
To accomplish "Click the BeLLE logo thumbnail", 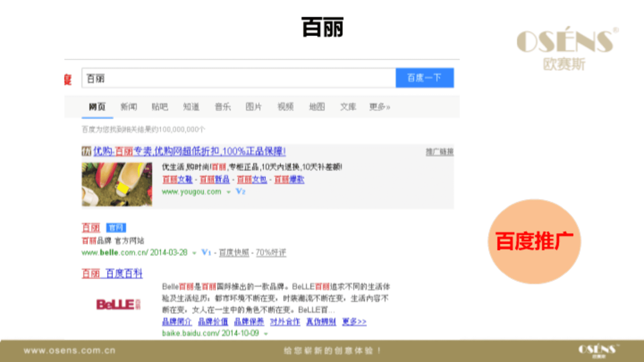I will click(x=118, y=304).
